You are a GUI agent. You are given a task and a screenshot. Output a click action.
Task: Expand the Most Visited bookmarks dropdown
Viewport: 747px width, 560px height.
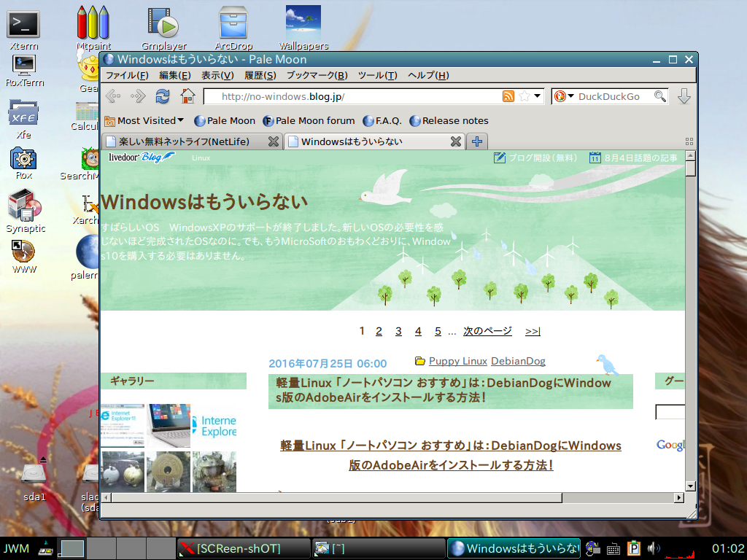(144, 121)
